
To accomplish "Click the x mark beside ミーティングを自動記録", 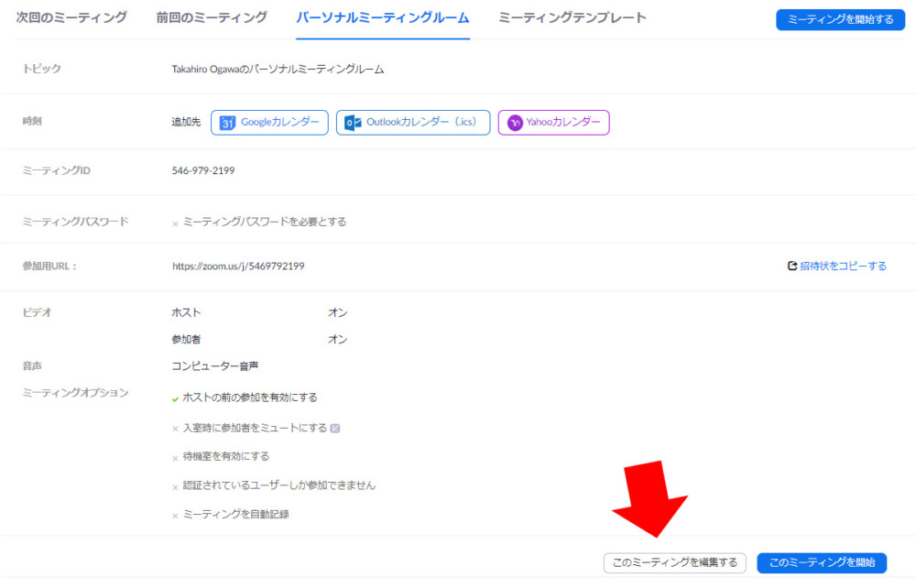I will pyautogui.click(x=175, y=516).
